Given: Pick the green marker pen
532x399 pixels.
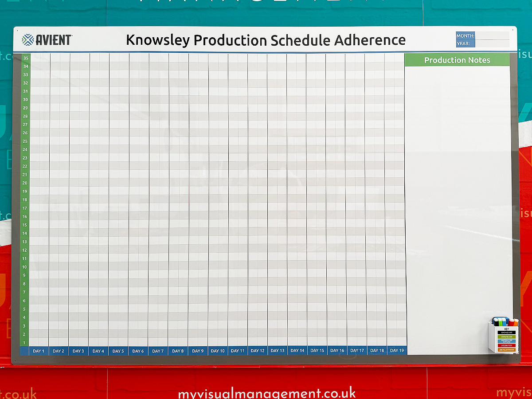Looking at the screenshot, I should click(x=500, y=322).
